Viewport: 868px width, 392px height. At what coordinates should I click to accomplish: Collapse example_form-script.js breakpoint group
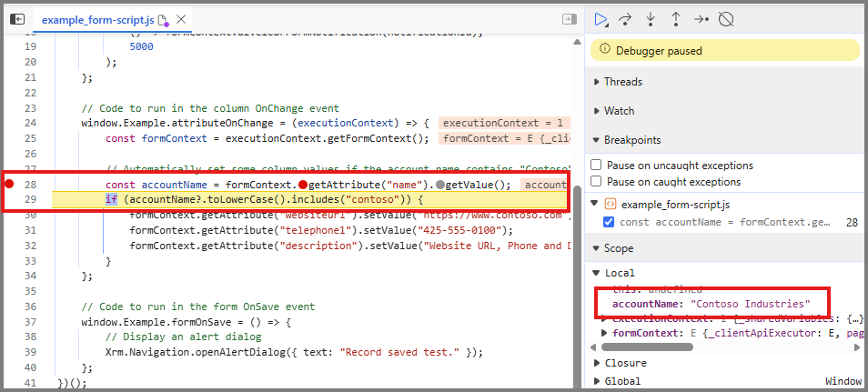tap(596, 205)
